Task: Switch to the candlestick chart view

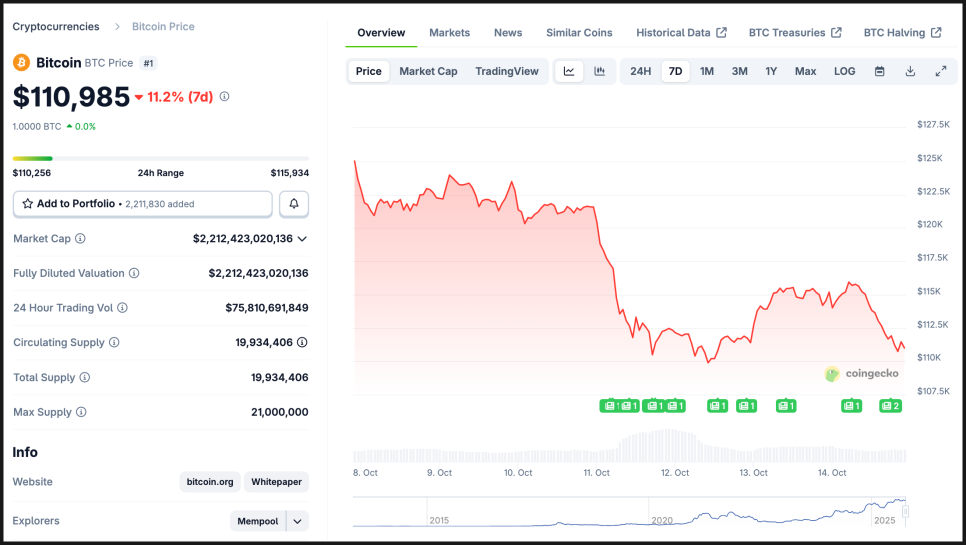Action: tap(600, 71)
